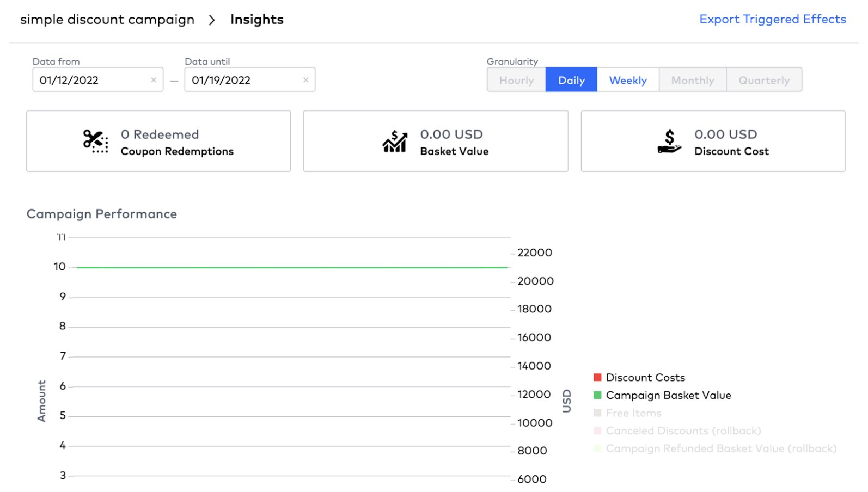Image resolution: width=868 pixels, height=492 pixels.
Task: Show Campaign Refunded Basket Value series
Action: [x=715, y=448]
